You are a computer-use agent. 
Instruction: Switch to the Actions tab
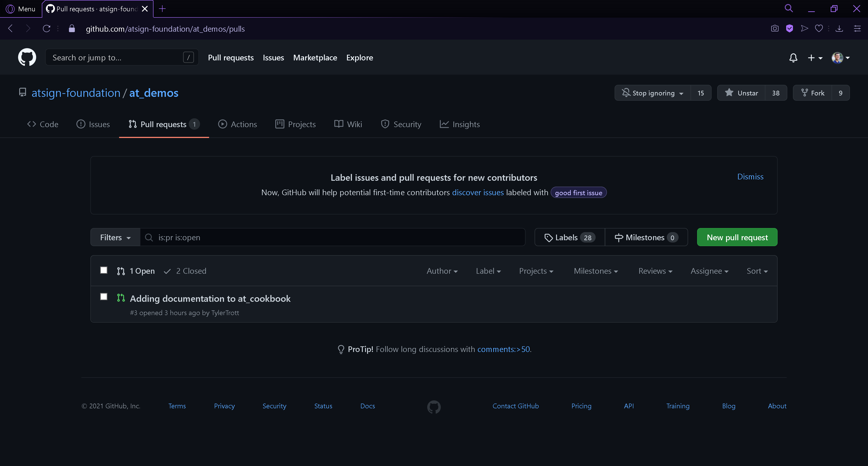click(238, 124)
